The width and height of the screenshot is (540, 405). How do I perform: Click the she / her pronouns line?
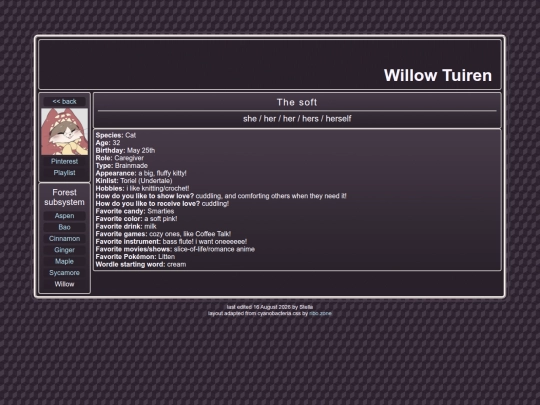(x=297, y=119)
